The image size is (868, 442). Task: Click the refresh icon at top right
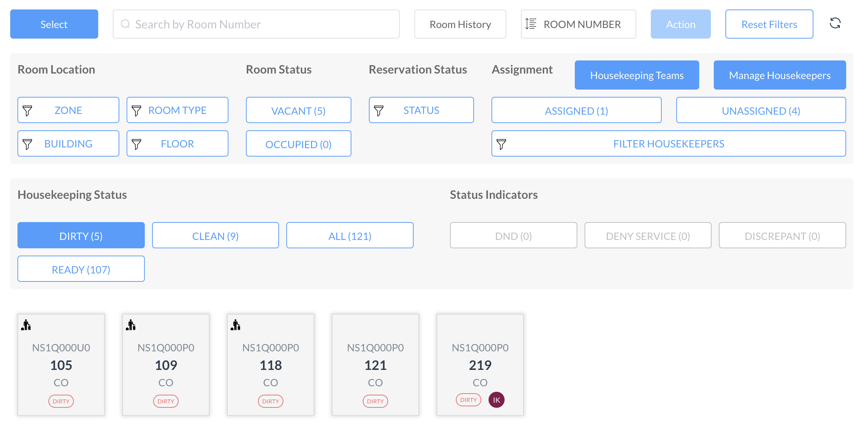[835, 24]
